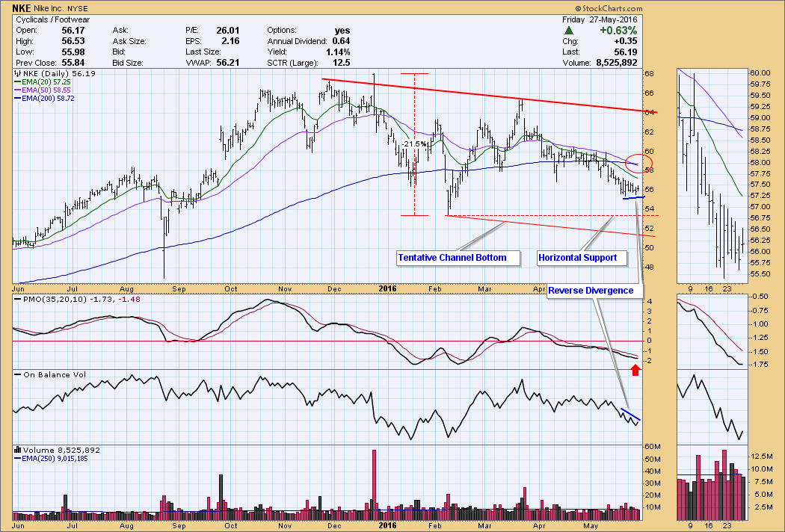Click the 12.5M label on zoomed volume panel
The image size is (785, 532).
click(763, 457)
